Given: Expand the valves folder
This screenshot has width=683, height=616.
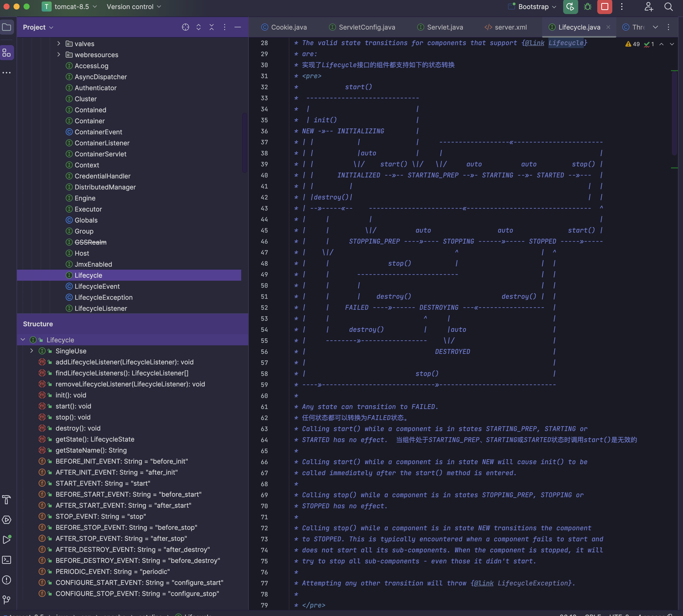Looking at the screenshot, I should click(59, 44).
